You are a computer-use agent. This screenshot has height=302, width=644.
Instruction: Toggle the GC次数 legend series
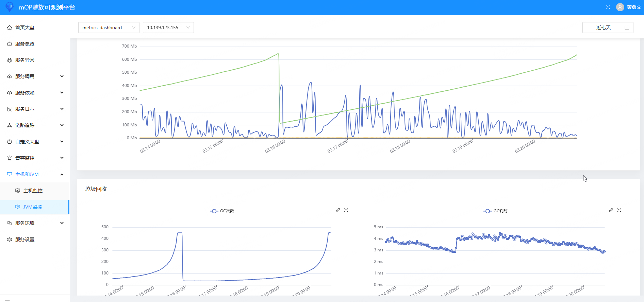pyautogui.click(x=222, y=211)
